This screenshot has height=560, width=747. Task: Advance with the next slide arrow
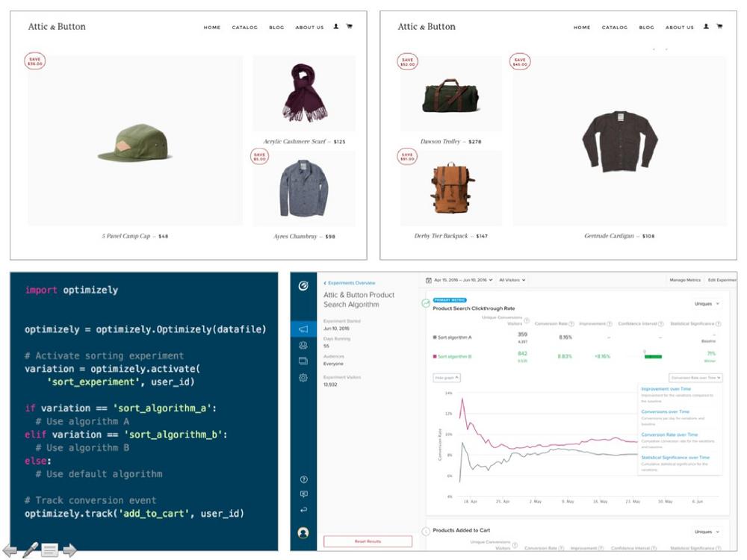69,551
